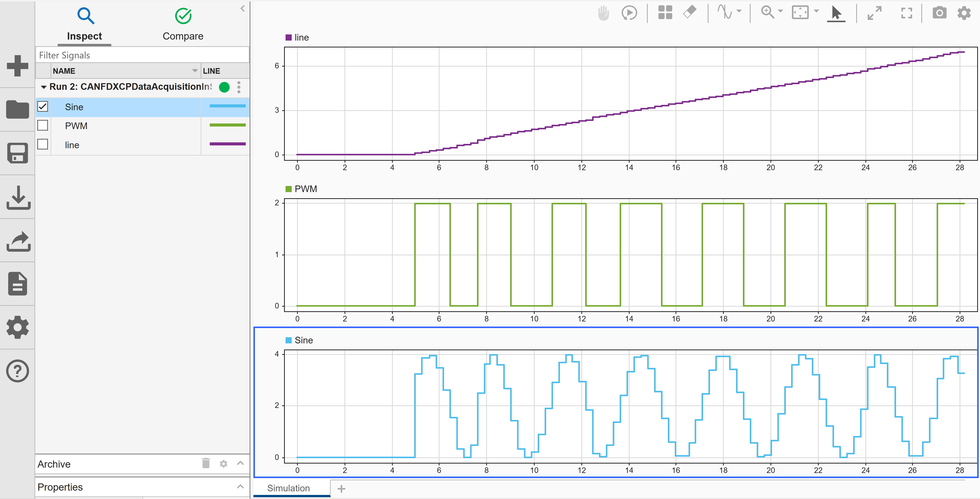
Task: Click the eraser clear plot icon
Action: pos(690,12)
